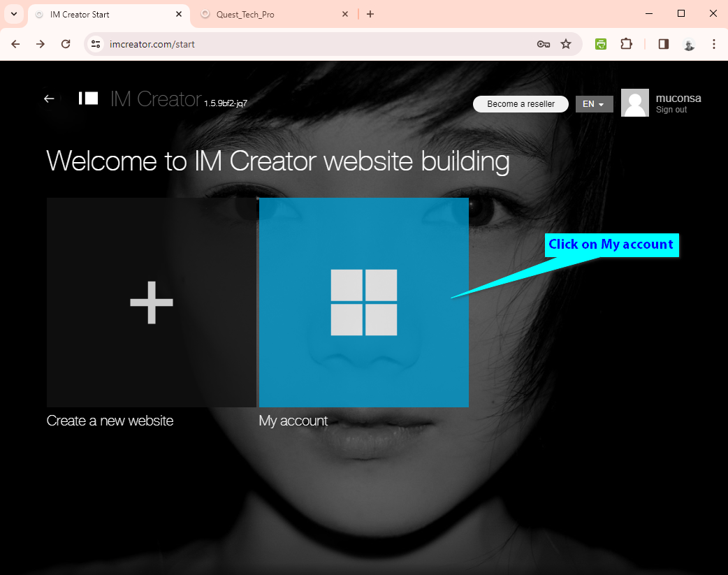Screen dimensions: 728x575
Task: Open the Chrome three-dot menu
Action: tap(713, 44)
